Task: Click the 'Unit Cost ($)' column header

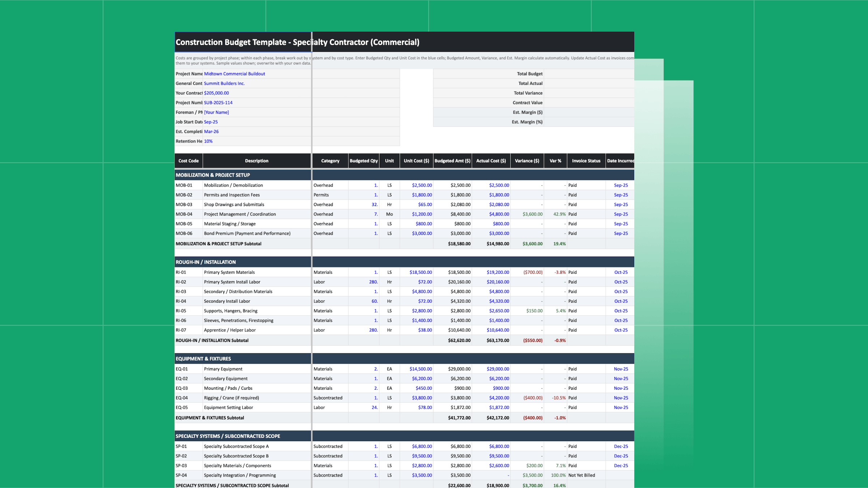Action: pos(416,161)
